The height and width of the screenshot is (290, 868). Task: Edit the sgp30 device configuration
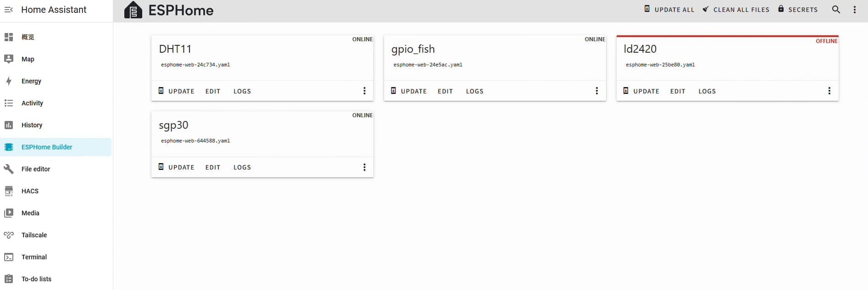[x=213, y=167]
